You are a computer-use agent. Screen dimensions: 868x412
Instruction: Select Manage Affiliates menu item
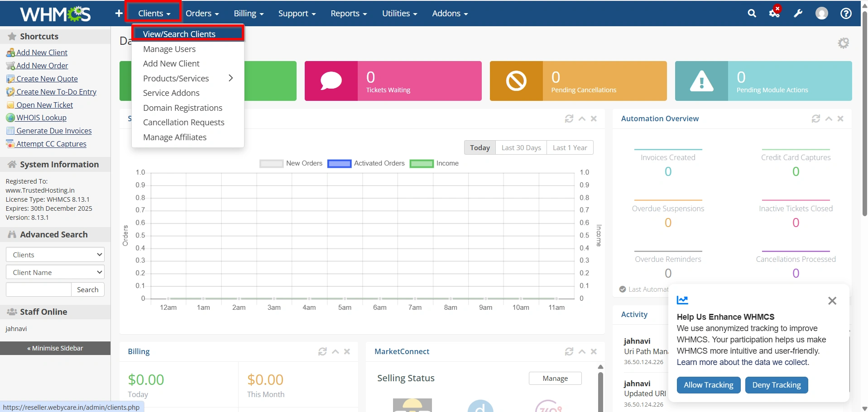click(x=188, y=137)
